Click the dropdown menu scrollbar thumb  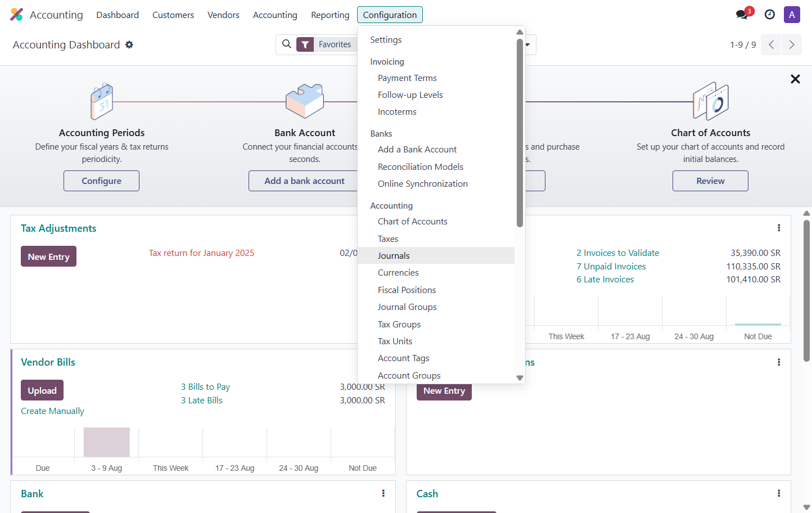pos(520,133)
